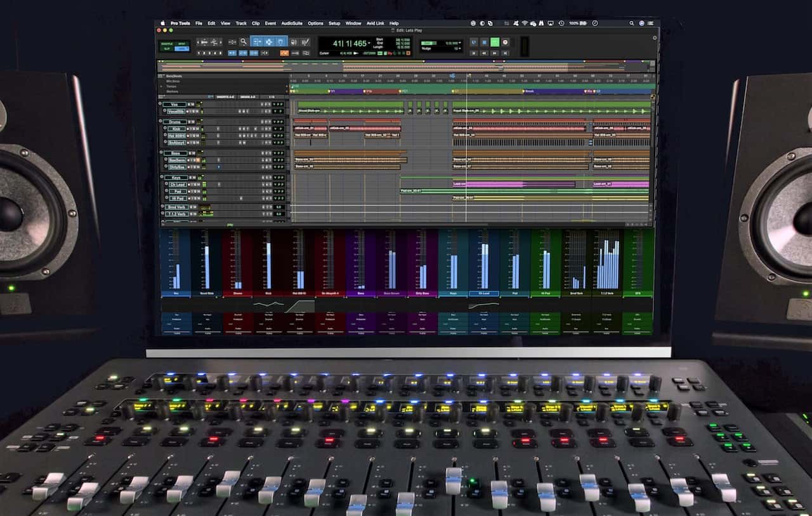812x516 pixels.
Task: Select the Zoomer magnifying glass tool
Action: 243,42
